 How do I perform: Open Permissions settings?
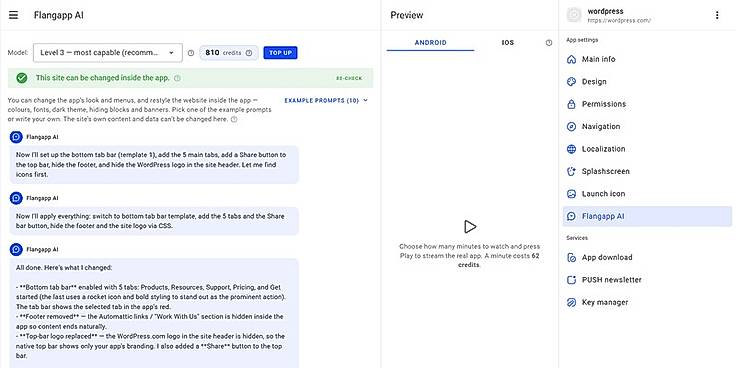click(x=647, y=104)
